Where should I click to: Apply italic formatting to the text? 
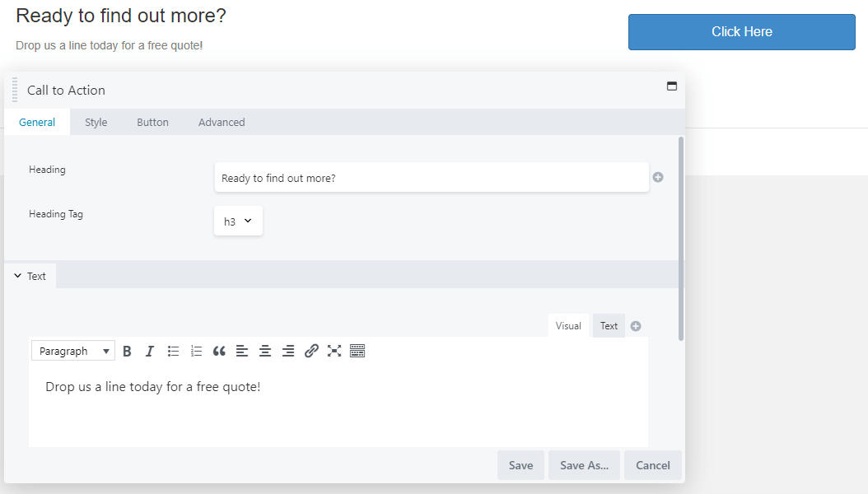pos(149,351)
